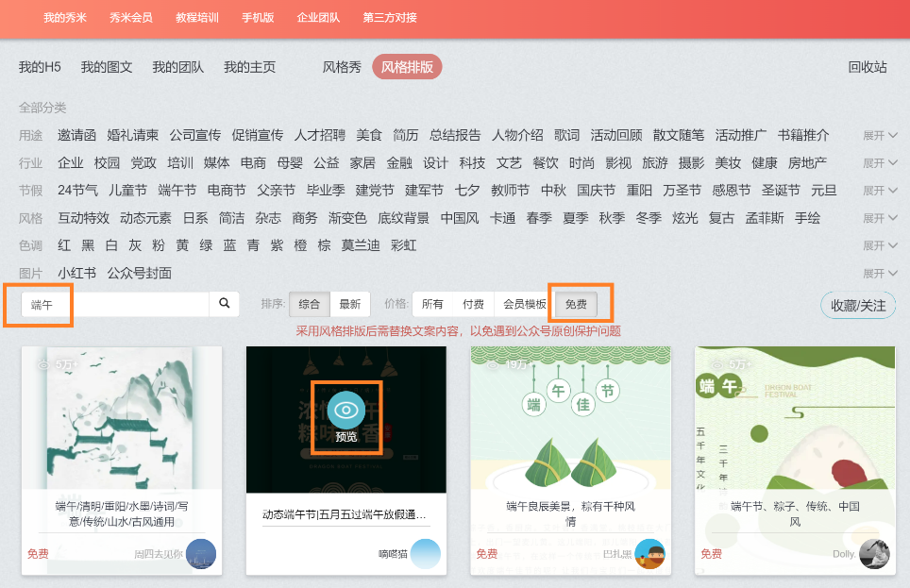
Task: Switch to the 风格秀 tab
Action: pyautogui.click(x=342, y=67)
